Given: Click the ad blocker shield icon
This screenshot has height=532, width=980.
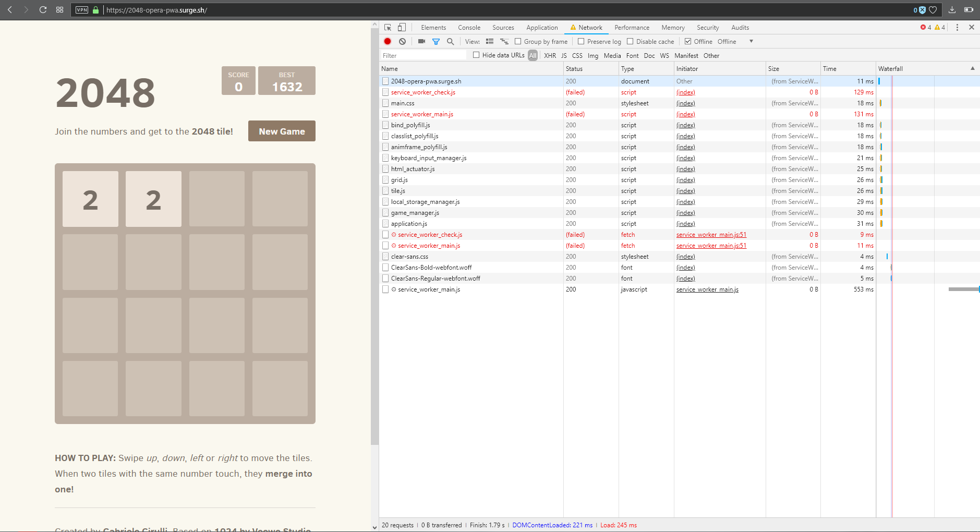Looking at the screenshot, I should click(922, 10).
